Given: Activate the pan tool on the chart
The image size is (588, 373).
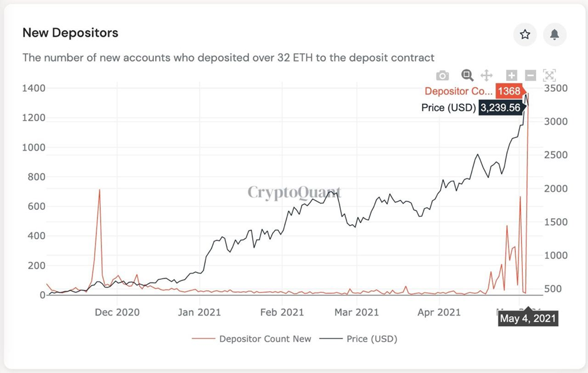Looking at the screenshot, I should [486, 75].
